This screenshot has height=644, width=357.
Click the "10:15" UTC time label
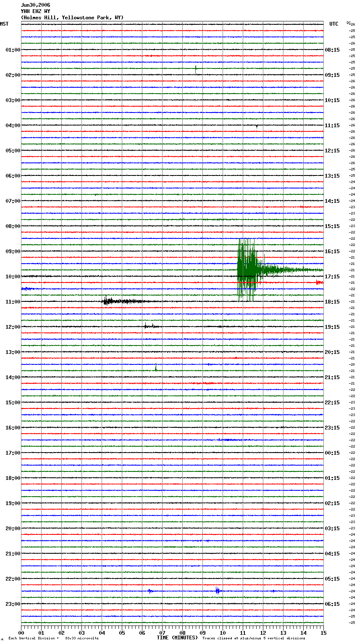tap(332, 100)
